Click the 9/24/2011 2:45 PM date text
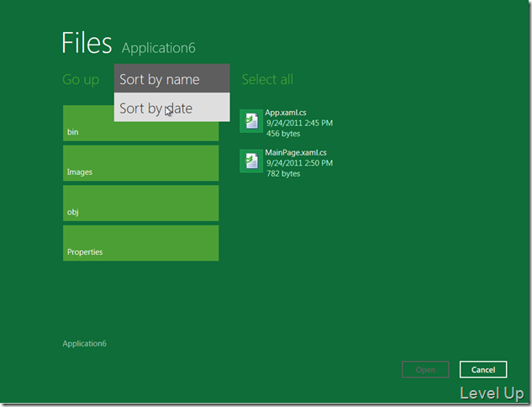The height and width of the screenshot is (407, 532). tap(299, 124)
